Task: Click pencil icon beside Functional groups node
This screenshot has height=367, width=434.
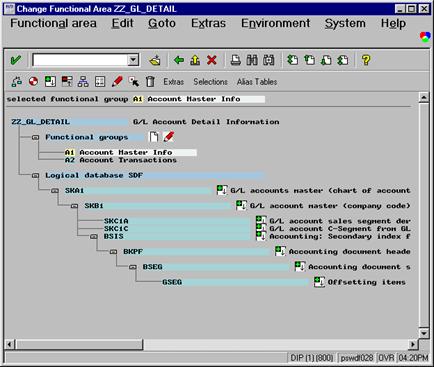Action: tap(169, 137)
